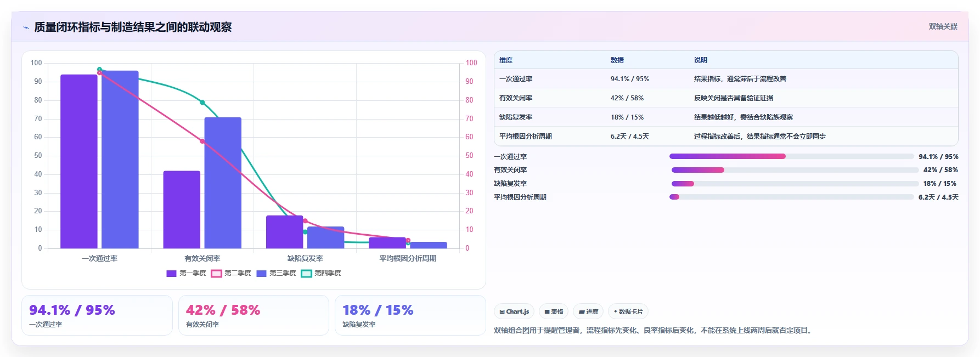Toggle 第四季度 legend series

coord(321,273)
